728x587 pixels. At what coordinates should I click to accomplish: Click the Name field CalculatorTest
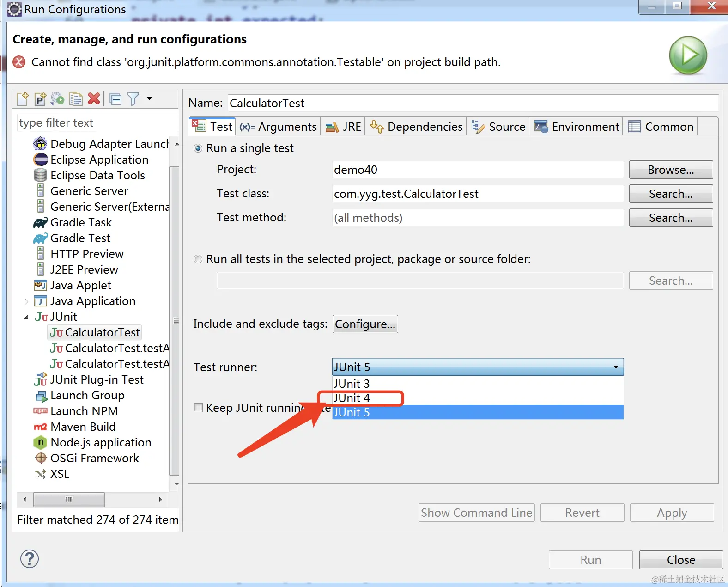point(473,103)
